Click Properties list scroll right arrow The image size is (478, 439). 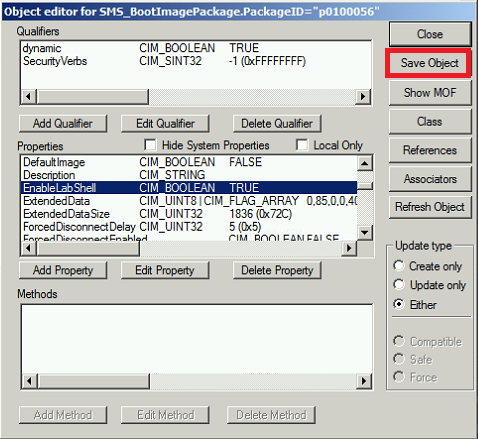point(349,249)
